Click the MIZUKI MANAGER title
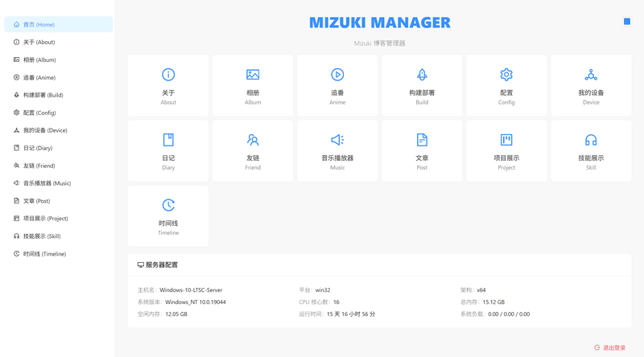 [x=380, y=23]
